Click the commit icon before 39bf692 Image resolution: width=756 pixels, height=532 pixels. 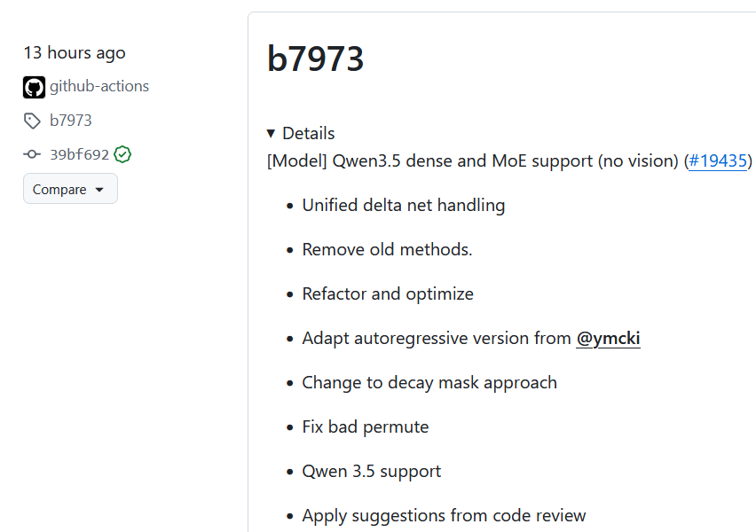tap(33, 154)
